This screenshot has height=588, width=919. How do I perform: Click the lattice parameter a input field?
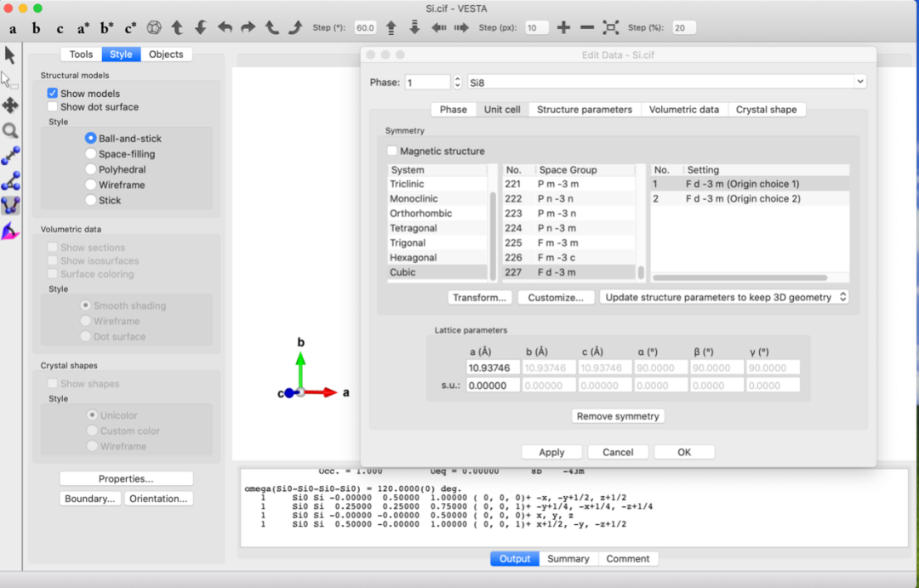493,368
